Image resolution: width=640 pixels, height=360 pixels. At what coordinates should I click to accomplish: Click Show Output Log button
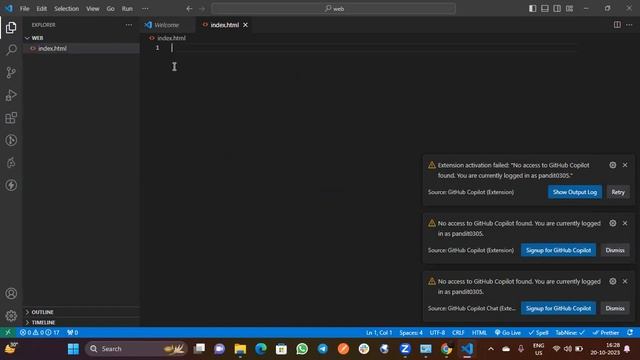tap(575, 192)
